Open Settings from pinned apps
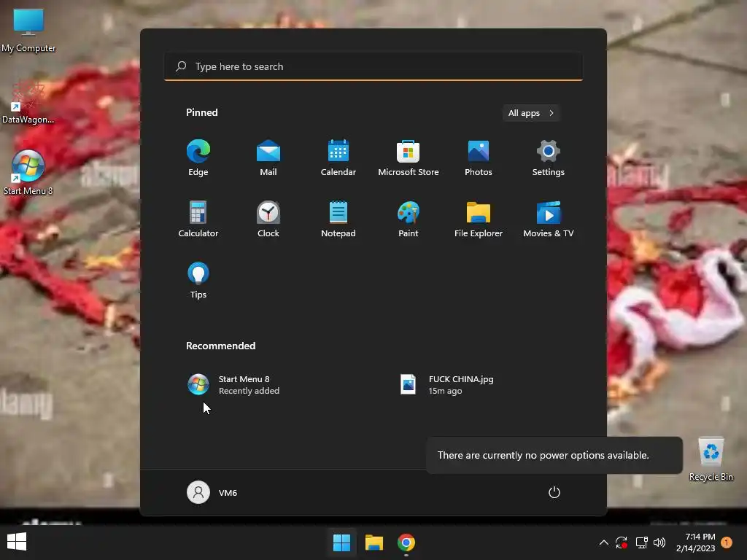The image size is (747, 560). pos(549,158)
